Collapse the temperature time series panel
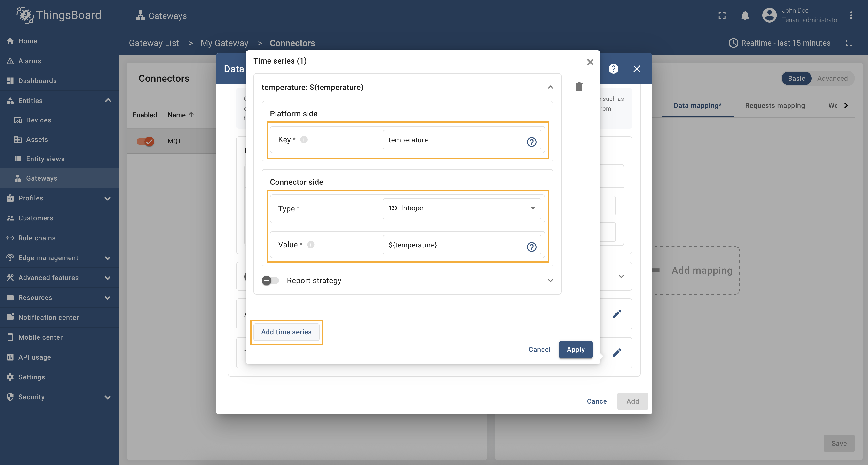 (550, 87)
